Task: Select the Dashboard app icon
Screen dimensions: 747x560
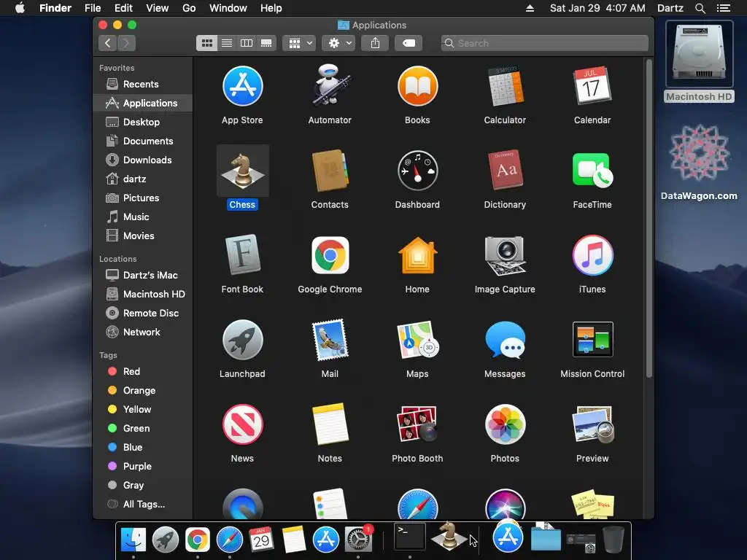Action: pos(417,171)
